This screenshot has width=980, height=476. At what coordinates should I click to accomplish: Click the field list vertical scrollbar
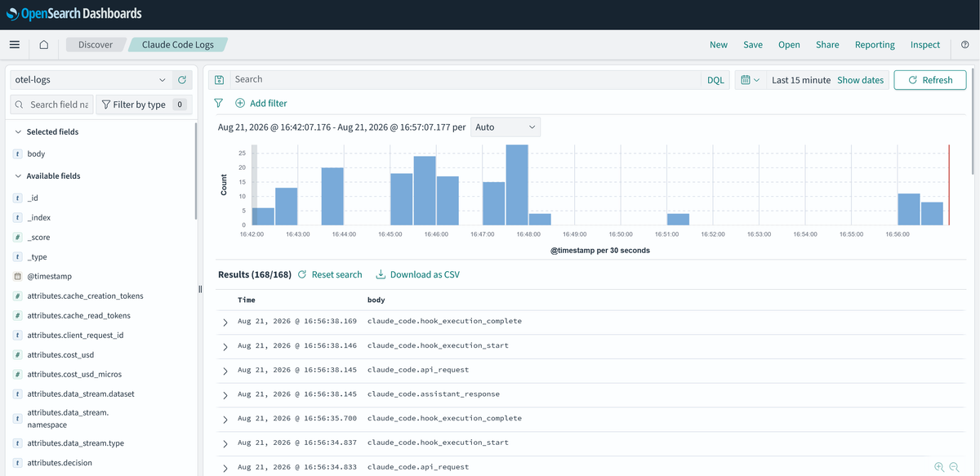click(196, 171)
